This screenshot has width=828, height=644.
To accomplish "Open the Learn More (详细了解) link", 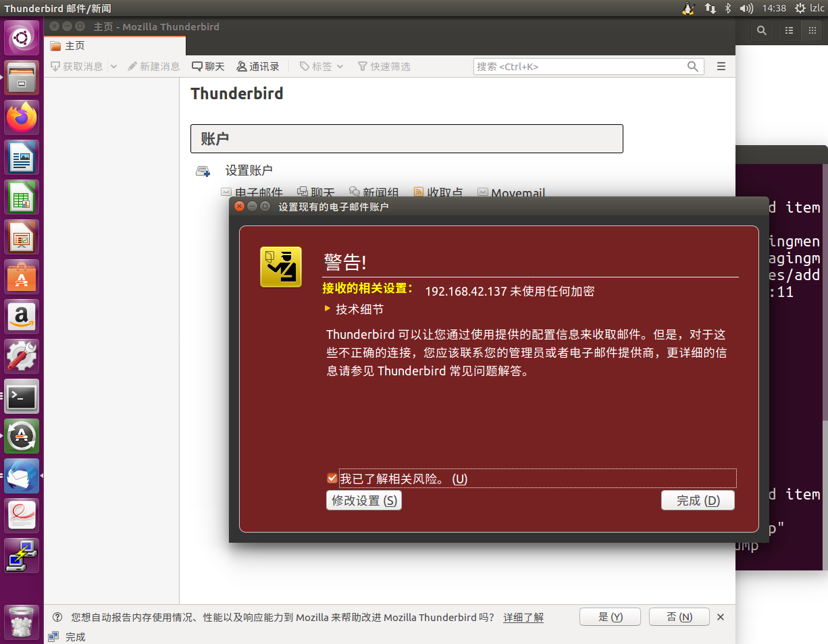I will pyautogui.click(x=523, y=617).
